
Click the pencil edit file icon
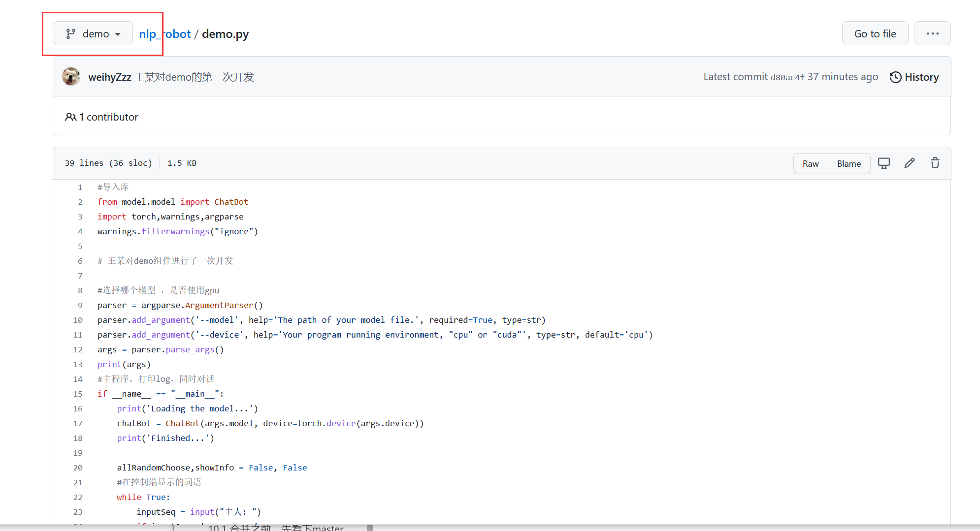click(x=909, y=163)
